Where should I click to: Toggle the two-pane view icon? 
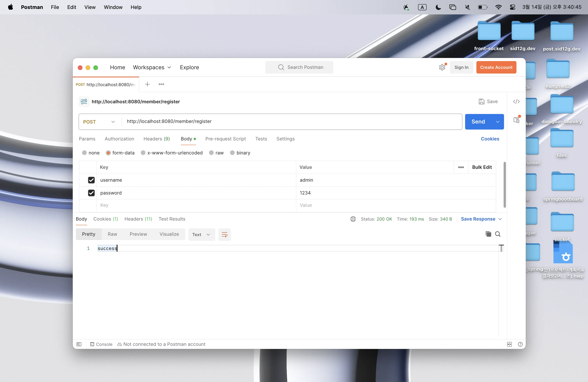[x=509, y=344]
